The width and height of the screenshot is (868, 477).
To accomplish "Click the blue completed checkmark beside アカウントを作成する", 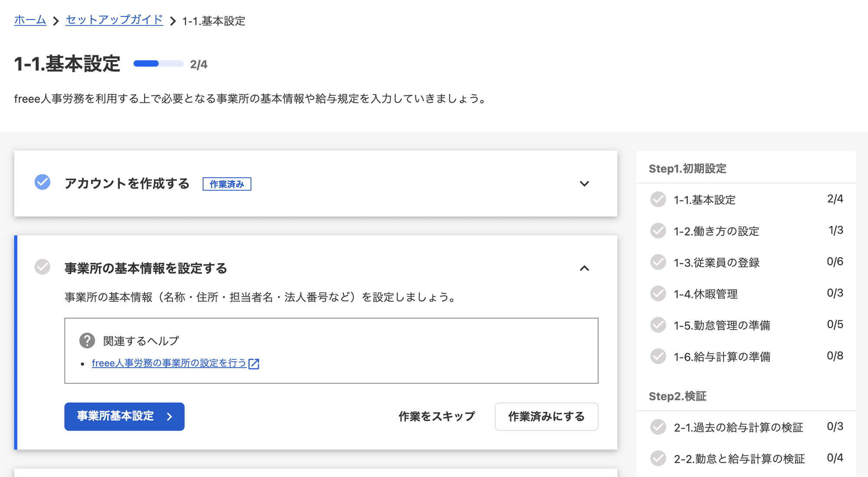I will tap(42, 183).
